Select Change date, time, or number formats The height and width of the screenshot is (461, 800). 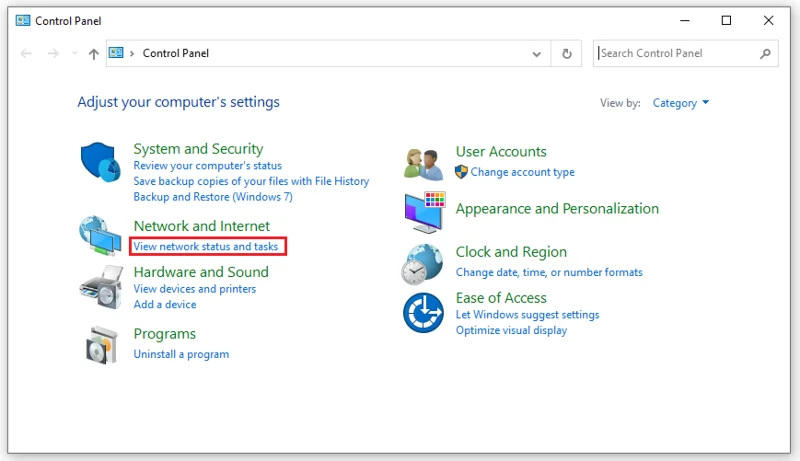point(549,272)
